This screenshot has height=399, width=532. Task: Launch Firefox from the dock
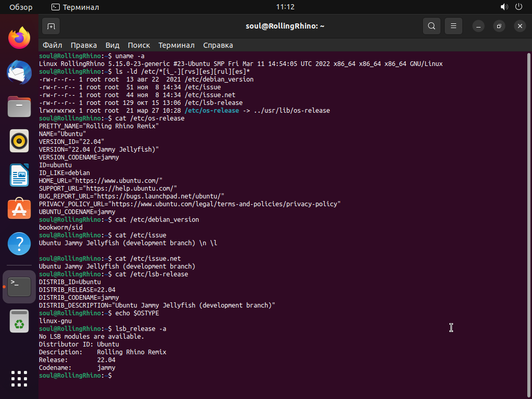click(x=19, y=38)
